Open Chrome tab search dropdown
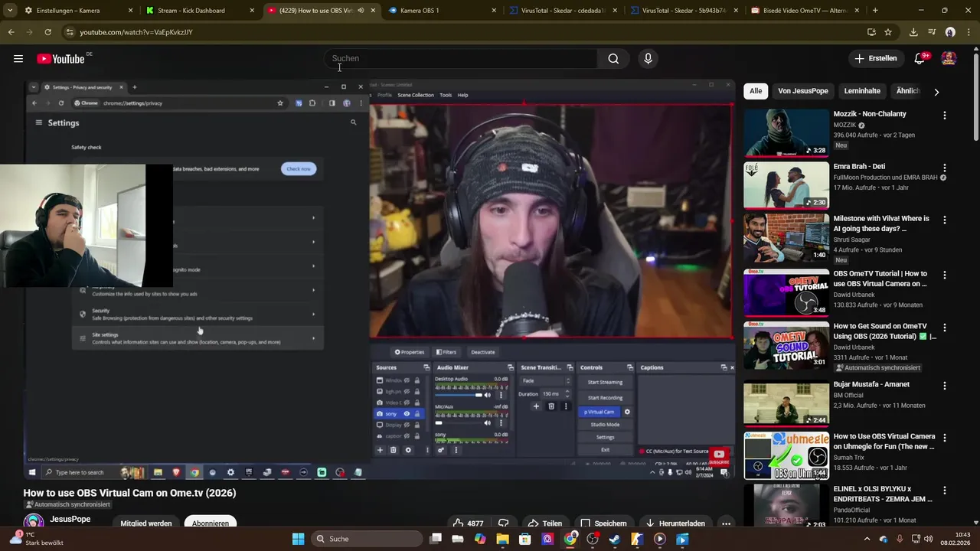Image resolution: width=980 pixels, height=551 pixels. (10, 11)
